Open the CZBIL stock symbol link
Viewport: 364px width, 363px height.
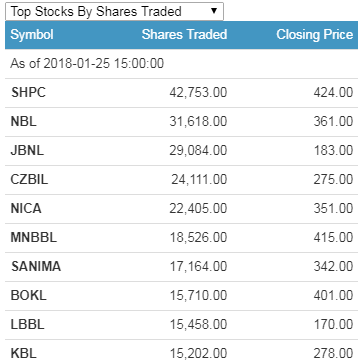pos(29,179)
